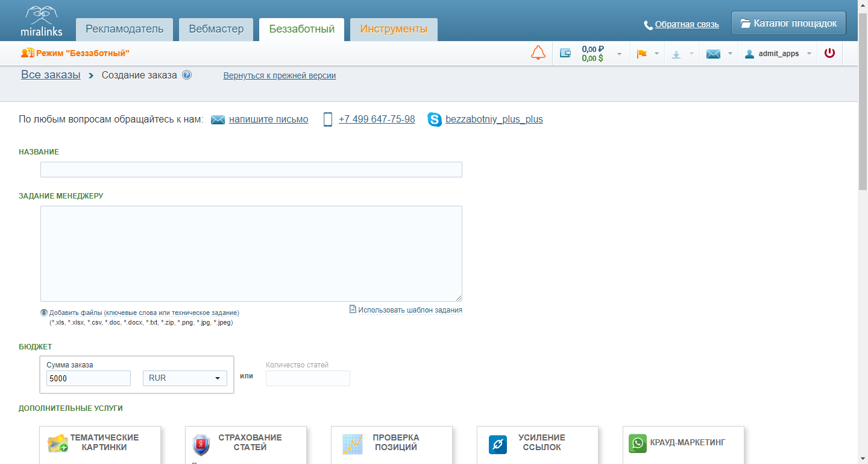Expand the flag dropdown arrow
Viewport: 868px width, 464px height.
click(656, 54)
